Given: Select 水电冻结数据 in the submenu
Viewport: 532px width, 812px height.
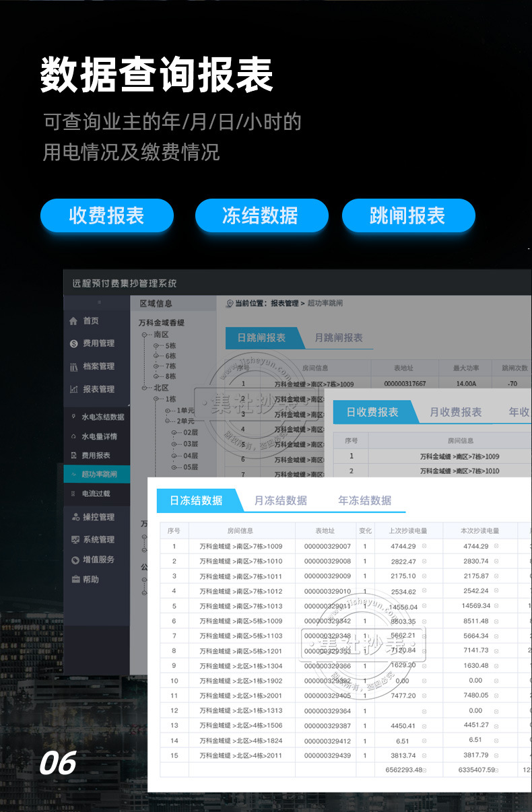Looking at the screenshot, I should (102, 417).
